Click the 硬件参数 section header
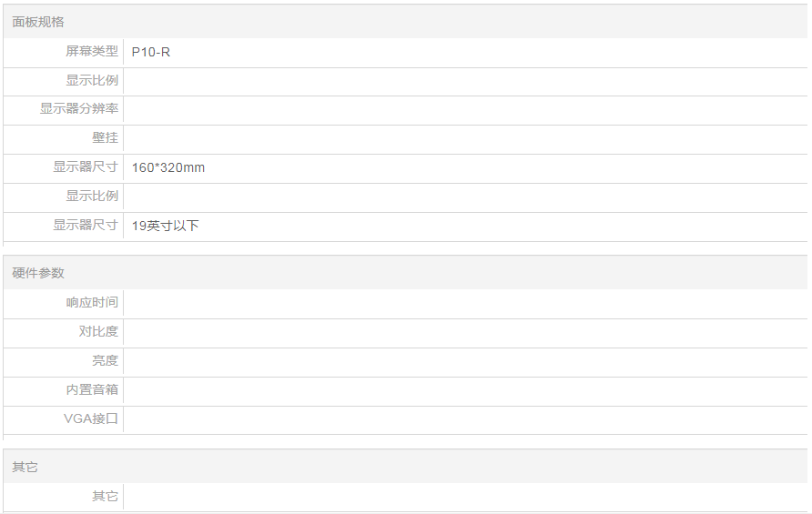 [38, 273]
